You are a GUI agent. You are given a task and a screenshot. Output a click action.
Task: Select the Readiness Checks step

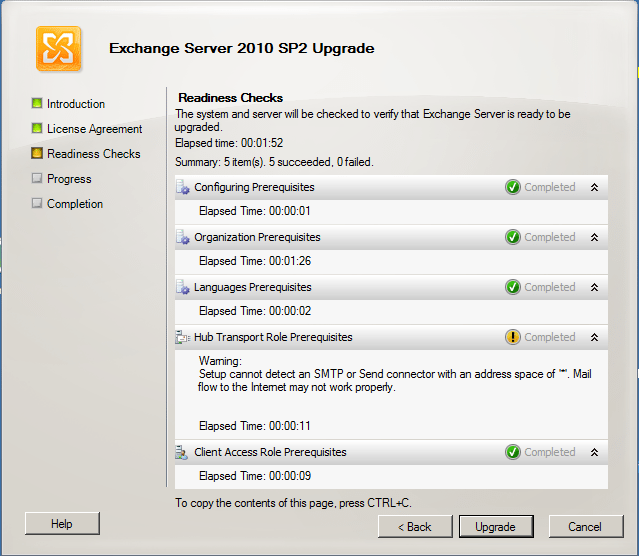point(93,154)
